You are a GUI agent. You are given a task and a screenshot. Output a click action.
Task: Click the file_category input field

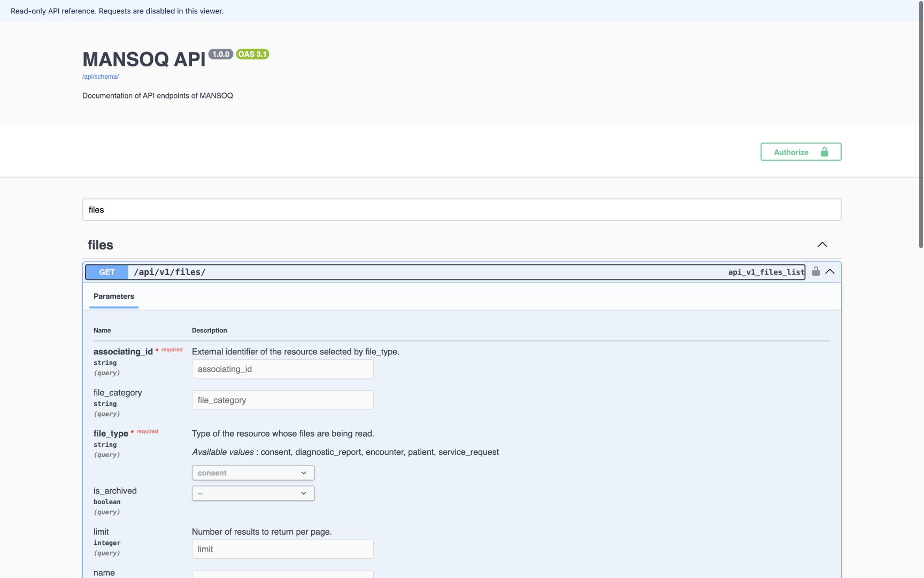click(x=282, y=400)
